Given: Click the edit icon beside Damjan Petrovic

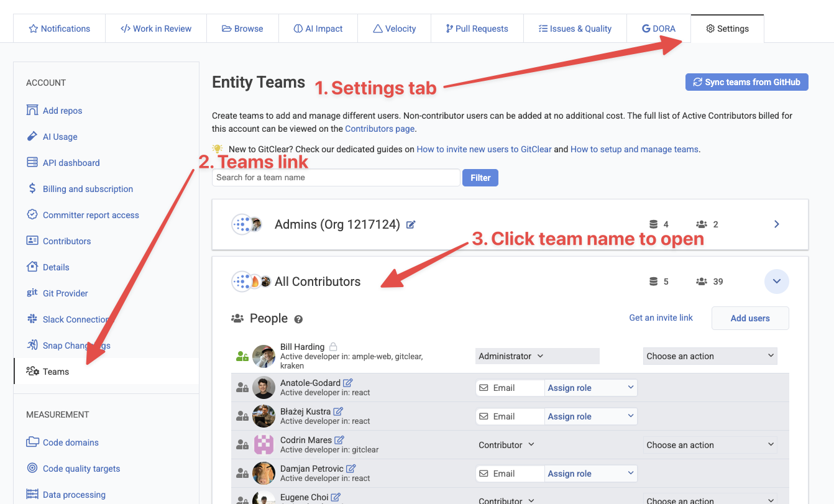Looking at the screenshot, I should click(351, 469).
